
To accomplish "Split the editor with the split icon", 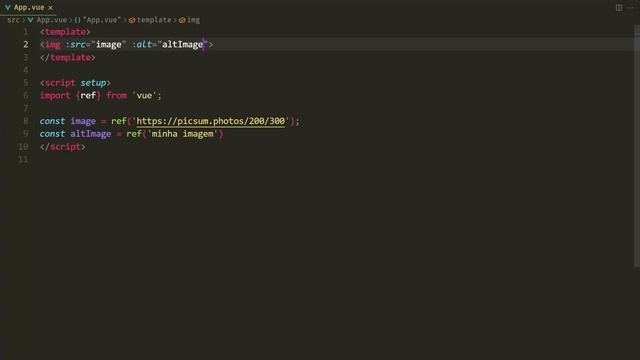I will (619, 8).
